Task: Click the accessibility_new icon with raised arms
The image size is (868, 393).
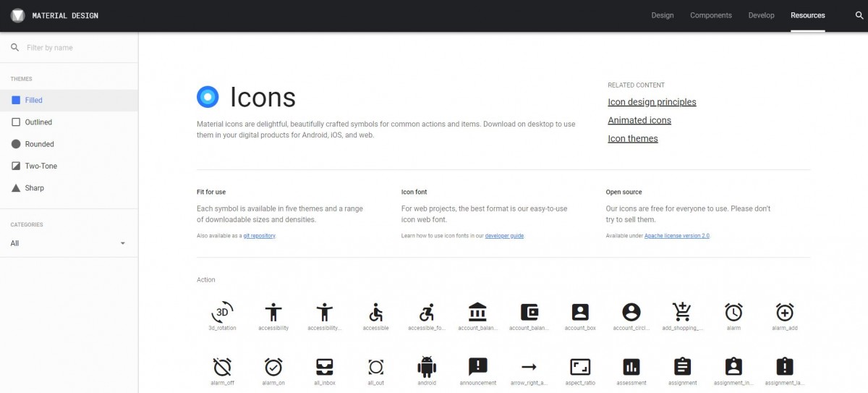Action: pyautogui.click(x=324, y=312)
